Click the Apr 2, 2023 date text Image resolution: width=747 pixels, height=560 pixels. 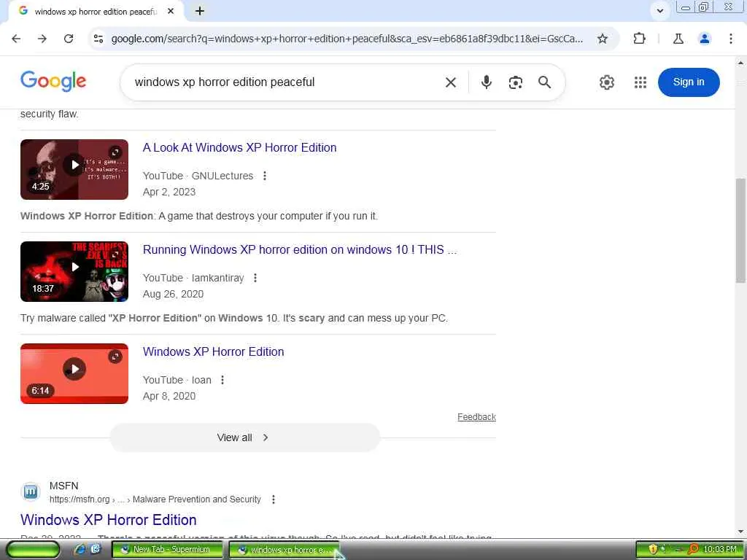point(169,192)
